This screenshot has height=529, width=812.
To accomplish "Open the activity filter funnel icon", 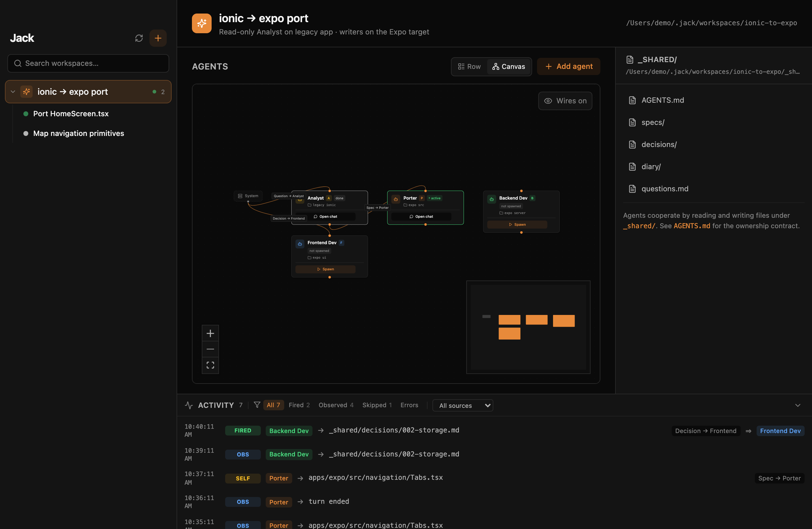I will pyautogui.click(x=257, y=405).
